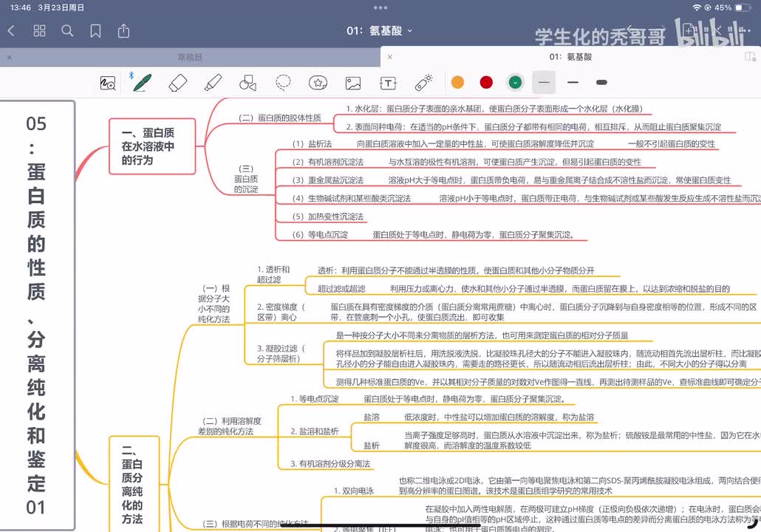Open the split view icon beside tabs
This screenshot has width=761, height=532.
751,57
